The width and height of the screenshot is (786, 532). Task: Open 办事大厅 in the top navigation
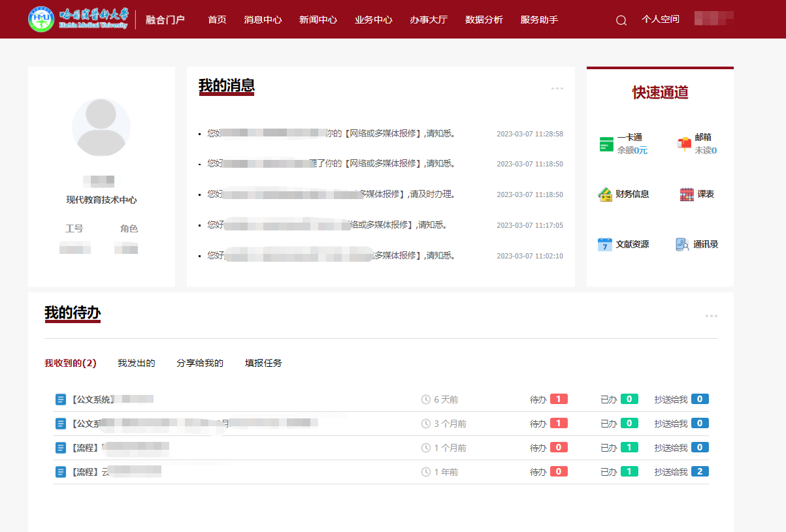[429, 20]
